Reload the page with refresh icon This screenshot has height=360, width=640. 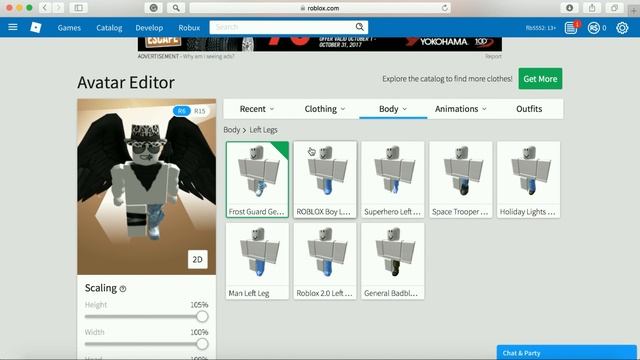pyautogui.click(x=444, y=8)
